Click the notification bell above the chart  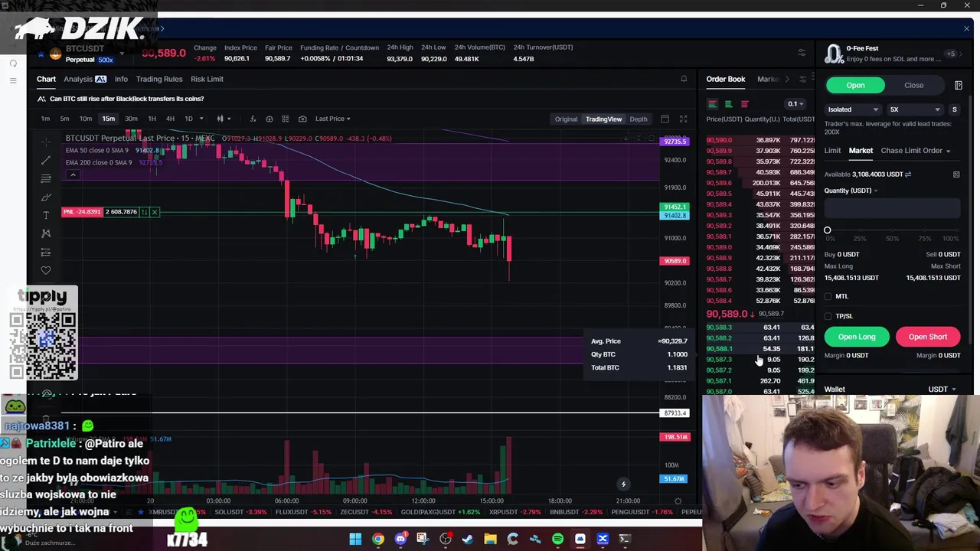684,79
